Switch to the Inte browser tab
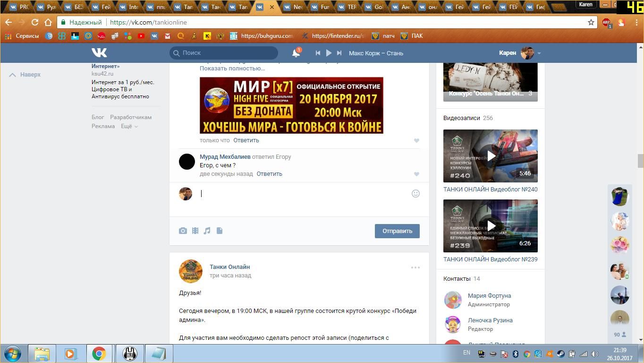This screenshot has width=644, height=363. coord(128,7)
